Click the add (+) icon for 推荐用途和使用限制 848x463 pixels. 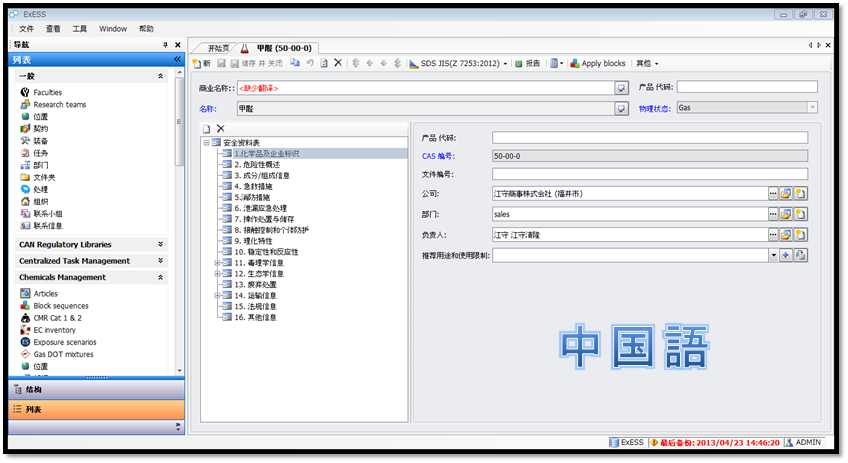pos(786,256)
